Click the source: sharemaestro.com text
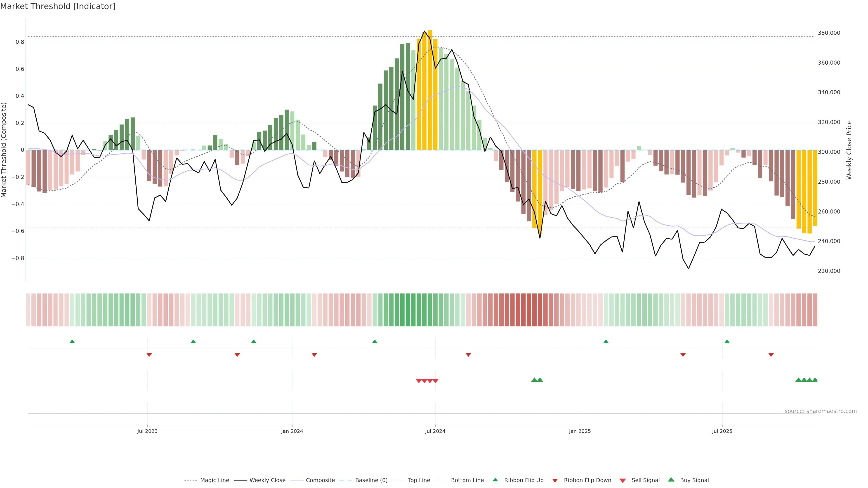 821,411
